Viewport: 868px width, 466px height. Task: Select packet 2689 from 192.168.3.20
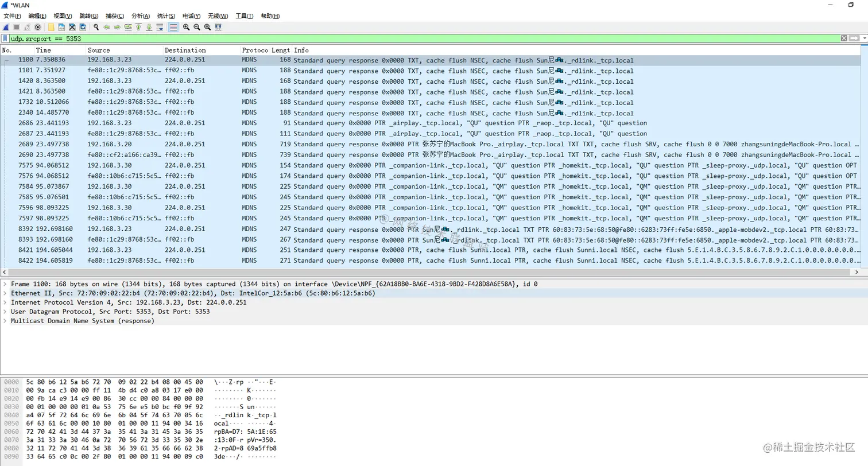(x=431, y=144)
